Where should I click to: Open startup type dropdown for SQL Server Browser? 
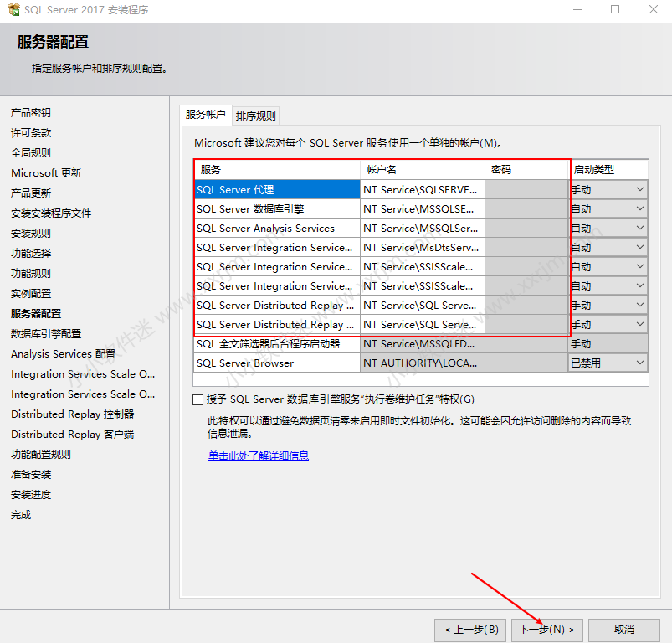[x=640, y=363]
